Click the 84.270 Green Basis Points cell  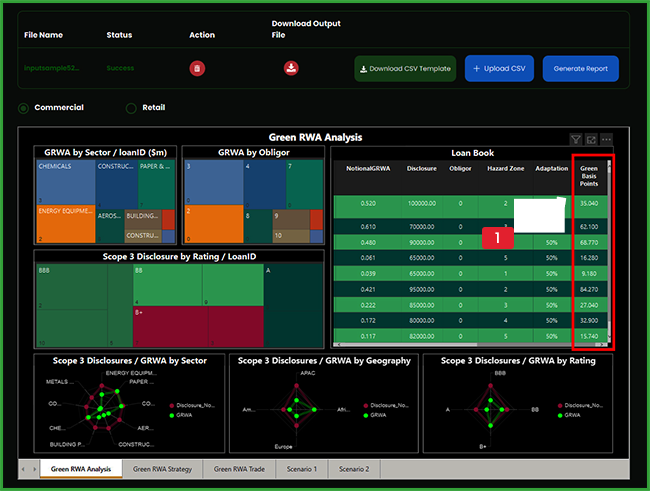[589, 289]
